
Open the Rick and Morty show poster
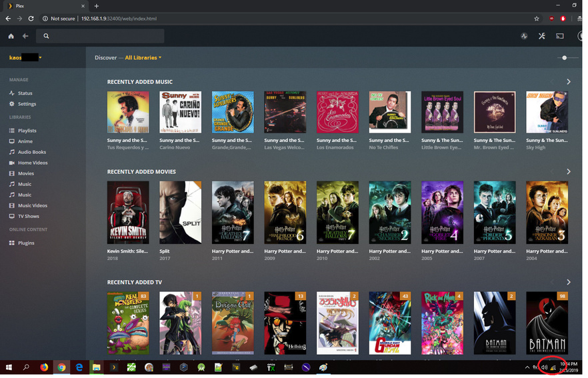(442, 323)
